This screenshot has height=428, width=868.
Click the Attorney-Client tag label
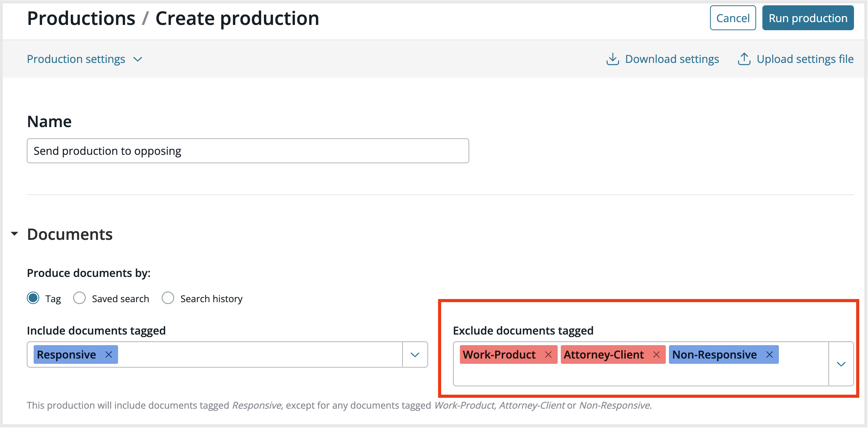[x=603, y=354]
